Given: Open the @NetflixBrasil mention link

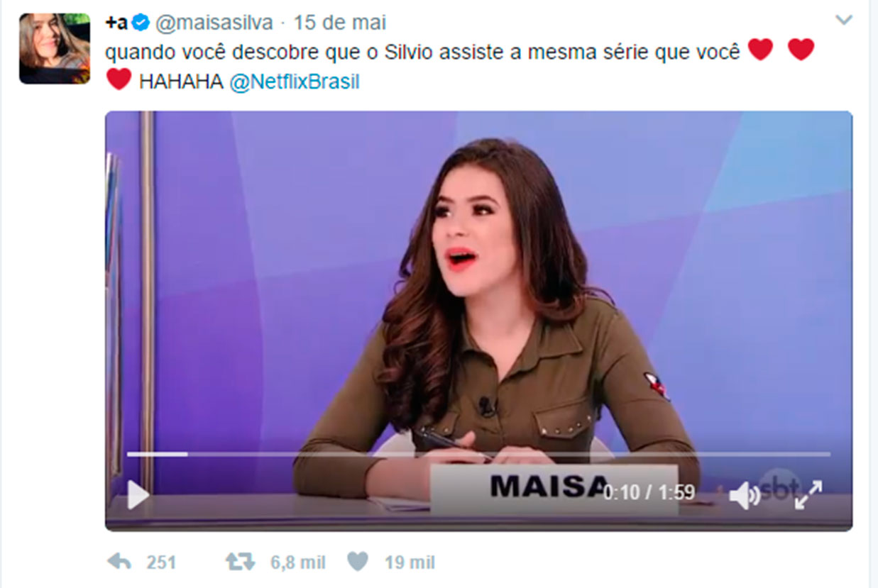Looking at the screenshot, I should pyautogui.click(x=295, y=82).
